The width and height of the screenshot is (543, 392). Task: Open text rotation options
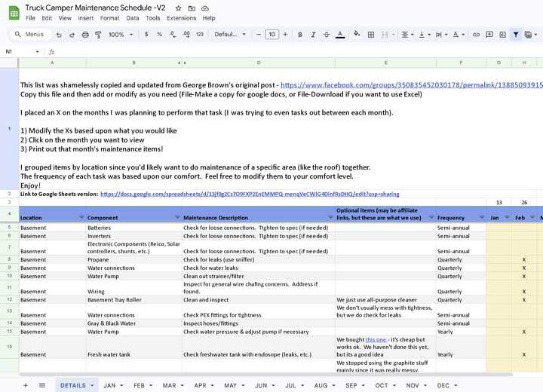click(459, 35)
